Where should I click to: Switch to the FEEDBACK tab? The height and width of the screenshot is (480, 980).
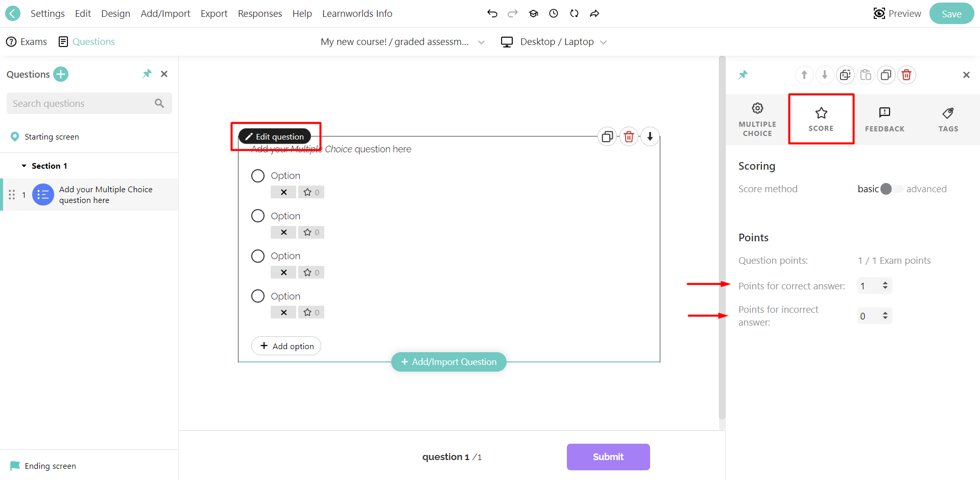884,119
